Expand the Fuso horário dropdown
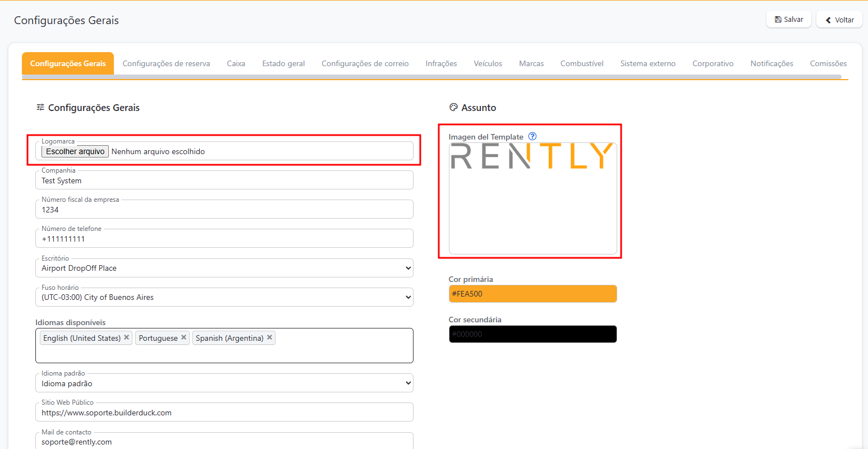 [224, 297]
